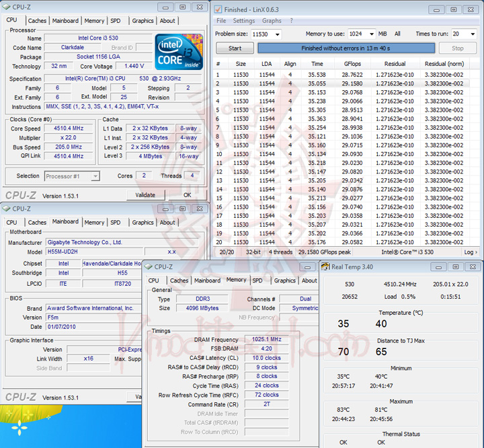
Task: Click the Validate button in CPU-Z
Action: (145, 195)
